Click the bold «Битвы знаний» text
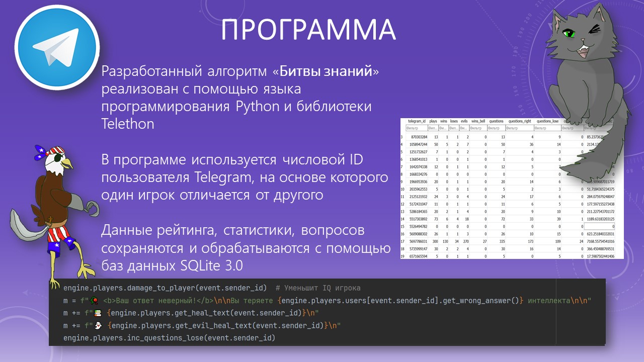This screenshot has width=644, height=362. click(326, 71)
